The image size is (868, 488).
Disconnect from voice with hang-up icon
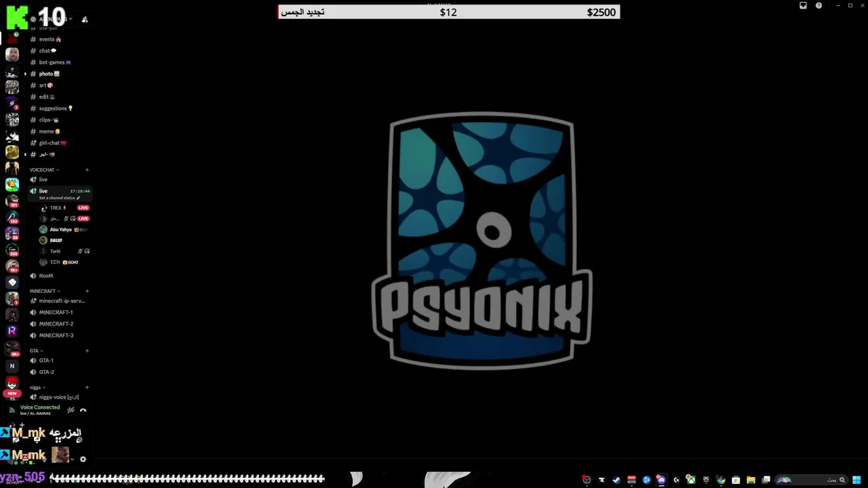83,410
